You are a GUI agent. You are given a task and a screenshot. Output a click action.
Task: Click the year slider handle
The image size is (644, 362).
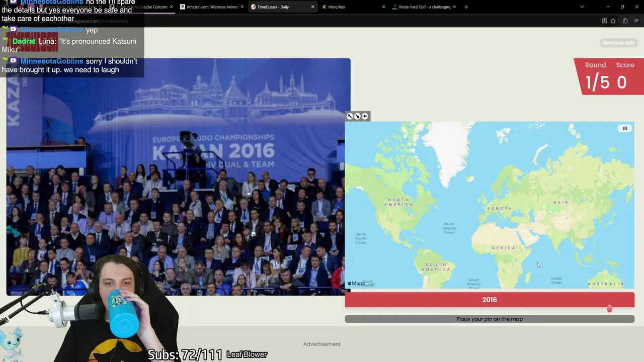609,308
